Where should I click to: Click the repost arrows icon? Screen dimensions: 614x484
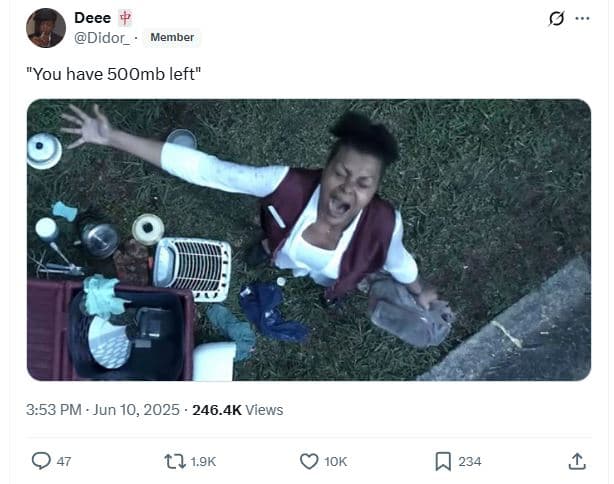click(x=172, y=461)
